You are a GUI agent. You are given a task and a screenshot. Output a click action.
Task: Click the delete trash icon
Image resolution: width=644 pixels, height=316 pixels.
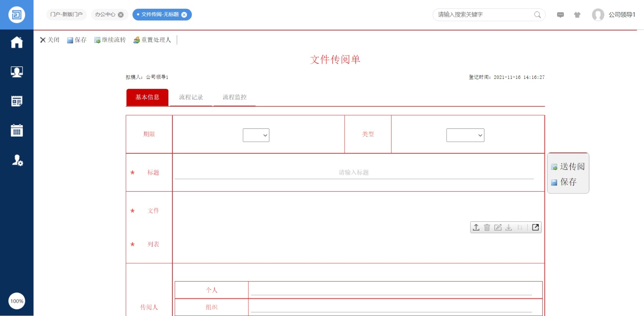[x=487, y=227]
